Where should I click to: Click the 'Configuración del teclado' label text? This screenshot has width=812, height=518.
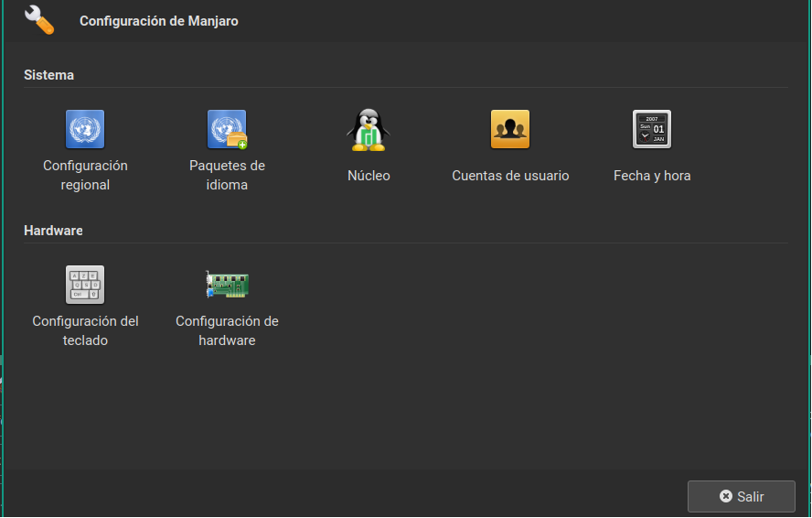pyautogui.click(x=85, y=330)
